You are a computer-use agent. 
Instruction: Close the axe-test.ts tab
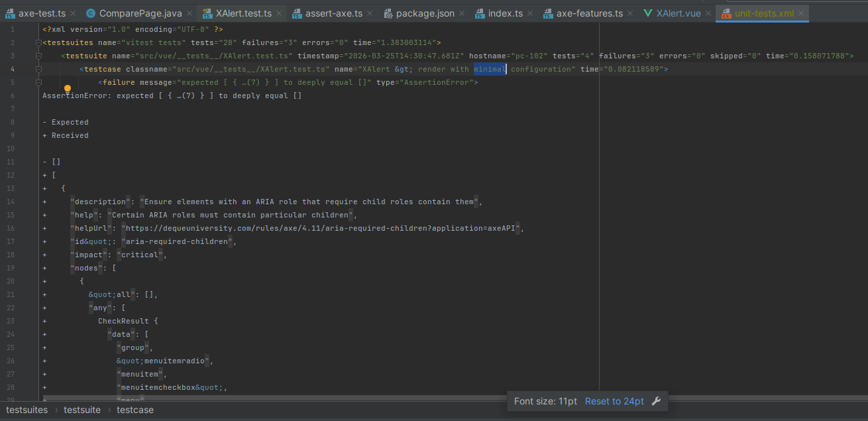[x=72, y=13]
